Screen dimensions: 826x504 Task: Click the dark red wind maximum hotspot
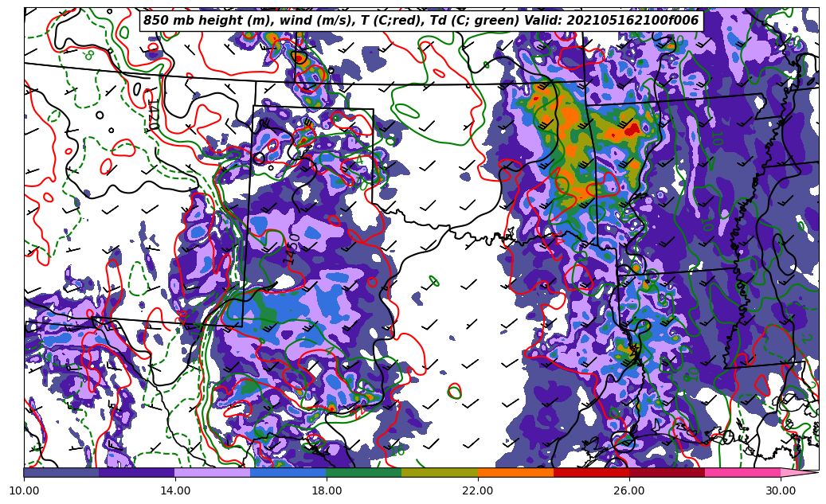[632, 128]
